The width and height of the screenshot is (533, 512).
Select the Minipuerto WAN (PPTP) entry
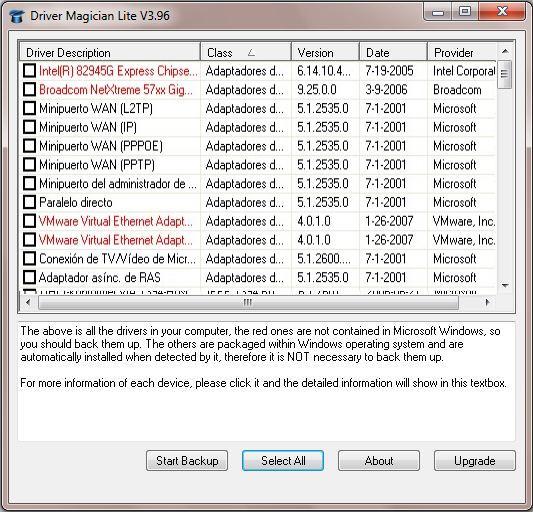tap(97, 165)
